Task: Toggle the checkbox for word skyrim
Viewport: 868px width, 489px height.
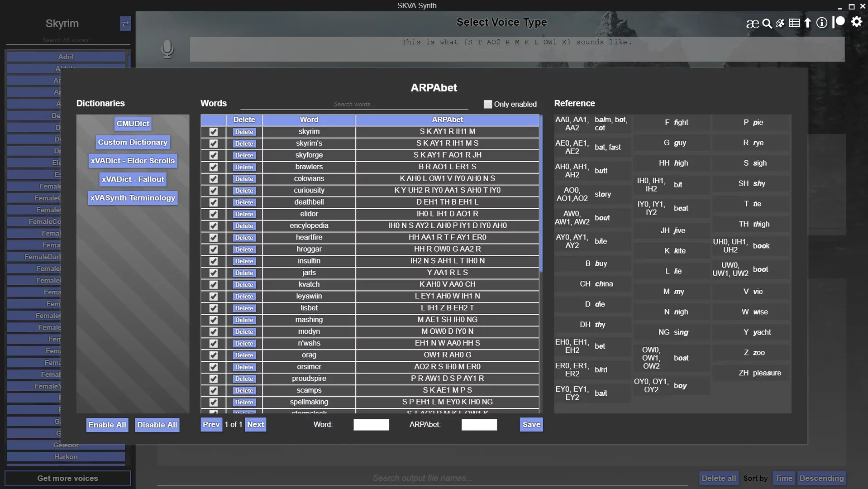Action: pos(214,132)
